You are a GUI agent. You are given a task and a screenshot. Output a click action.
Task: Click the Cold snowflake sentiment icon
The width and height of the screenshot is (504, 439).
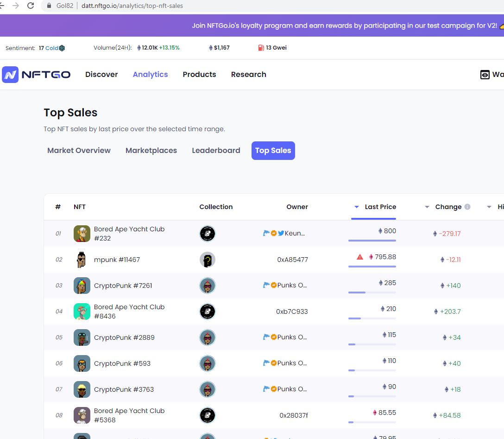click(62, 48)
